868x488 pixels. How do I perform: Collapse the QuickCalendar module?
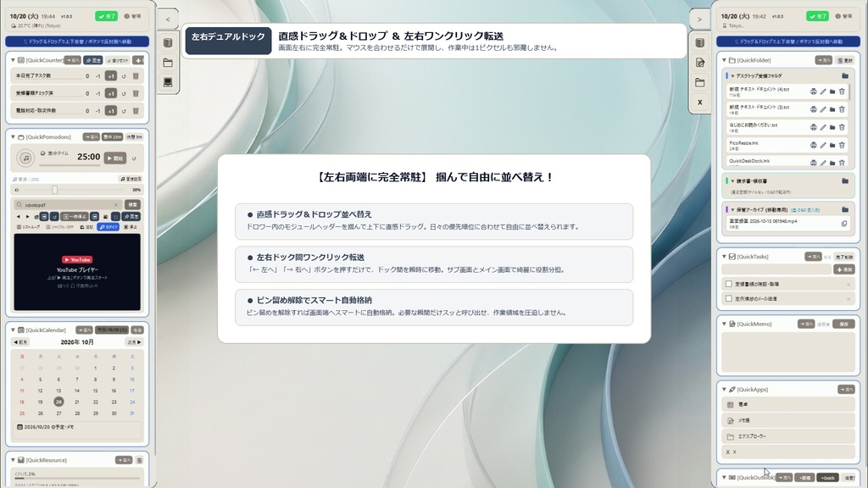click(x=13, y=330)
